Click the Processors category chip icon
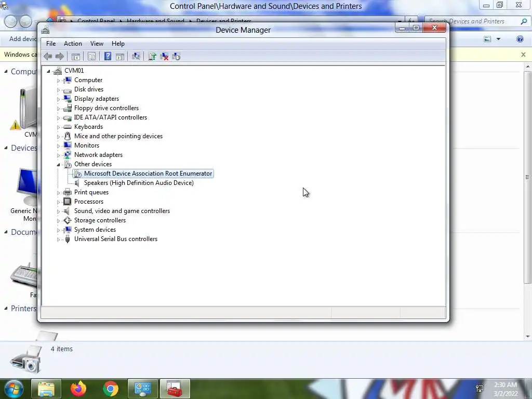Image resolution: width=532 pixels, height=399 pixels. 68,202
